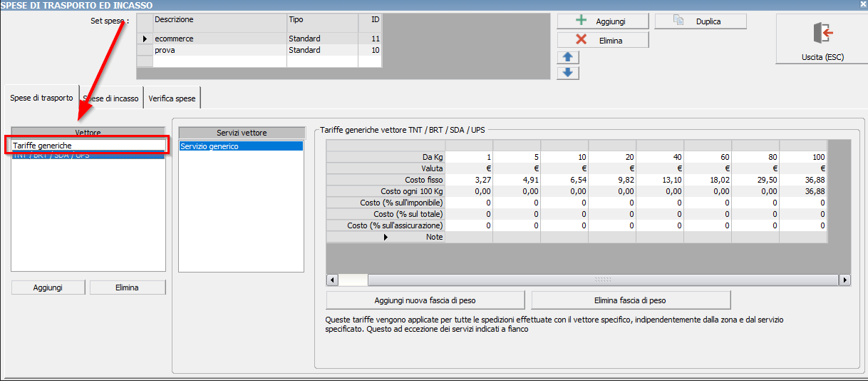Click Aggiungi nuova fascia di peso
This screenshot has height=381, width=868.
pos(425,300)
